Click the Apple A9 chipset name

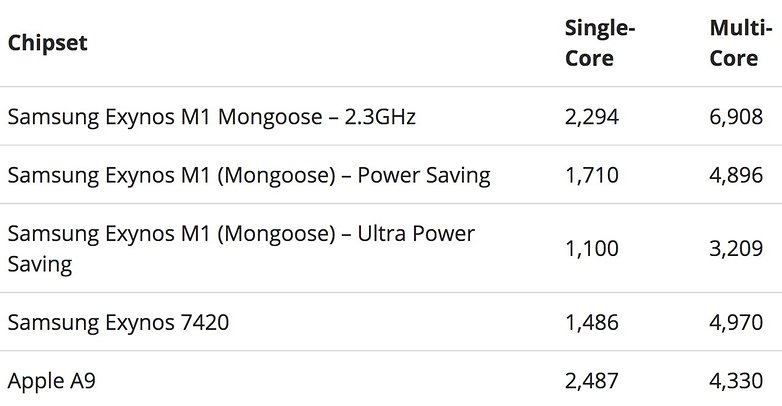(52, 381)
